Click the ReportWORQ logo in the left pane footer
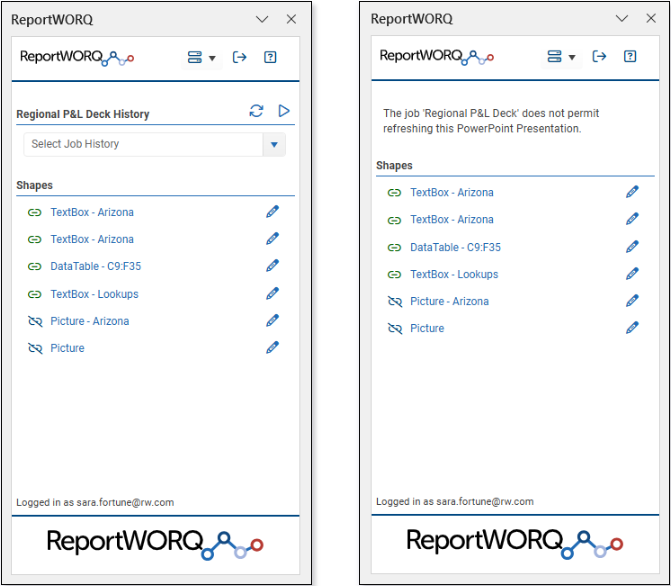This screenshot has width=671, height=586. [x=155, y=544]
